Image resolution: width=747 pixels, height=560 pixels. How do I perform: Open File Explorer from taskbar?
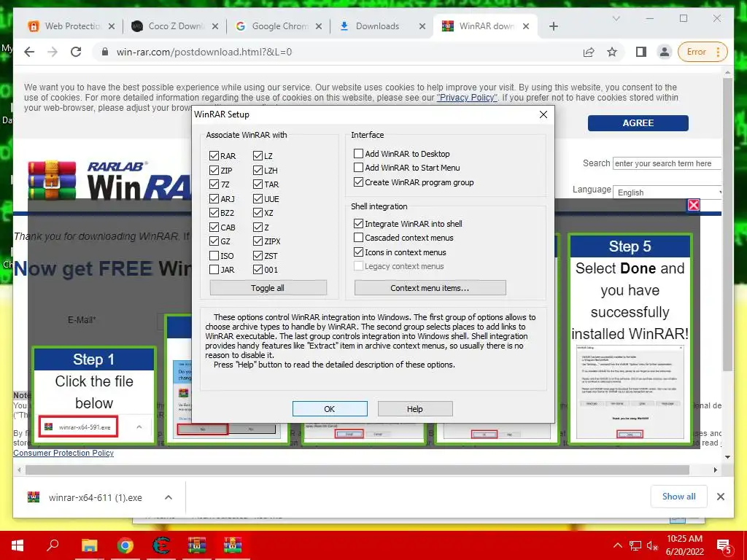89,545
